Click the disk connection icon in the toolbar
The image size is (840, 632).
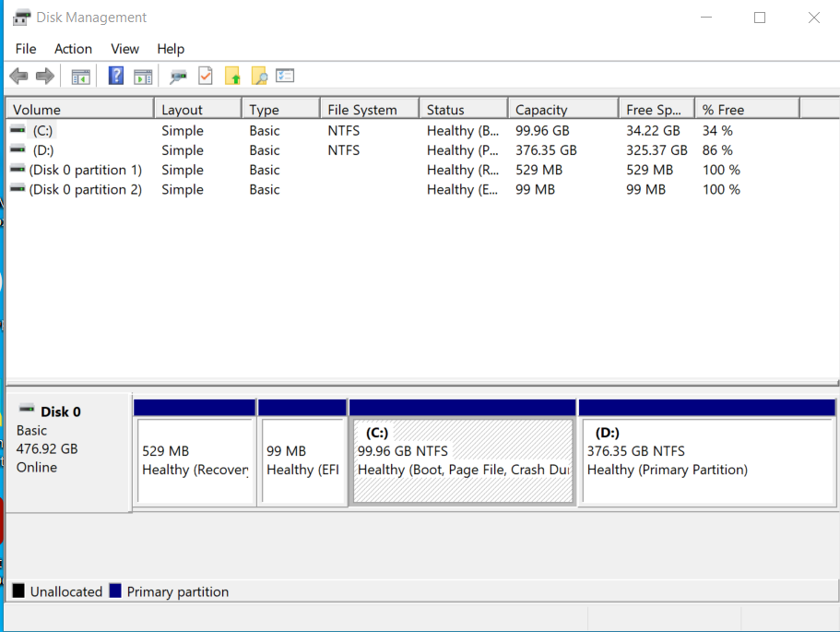(179, 77)
